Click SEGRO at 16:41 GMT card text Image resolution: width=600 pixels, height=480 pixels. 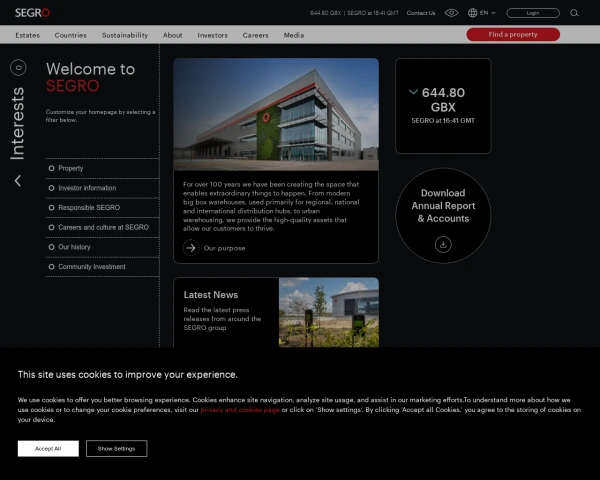(443, 121)
